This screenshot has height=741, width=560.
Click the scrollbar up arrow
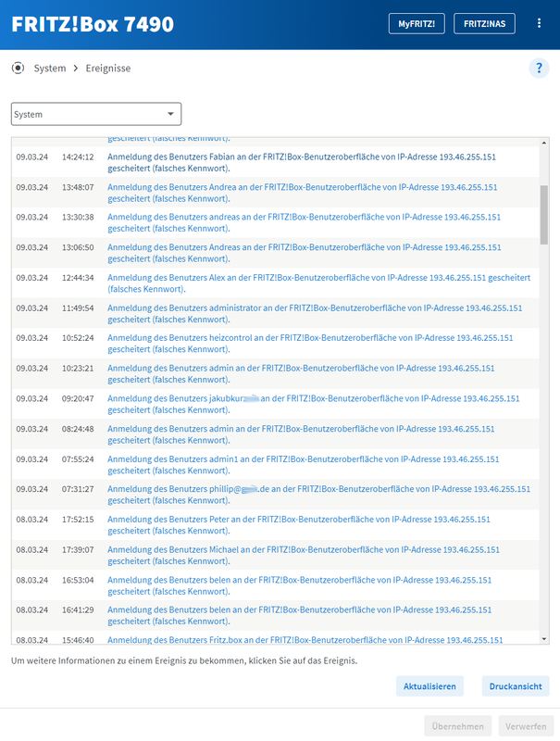click(544, 143)
